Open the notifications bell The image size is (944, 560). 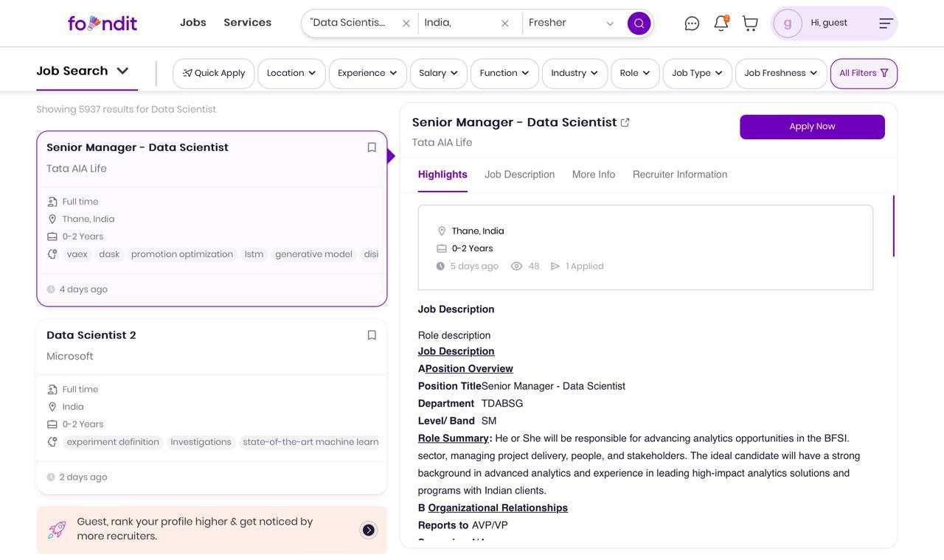[721, 24]
